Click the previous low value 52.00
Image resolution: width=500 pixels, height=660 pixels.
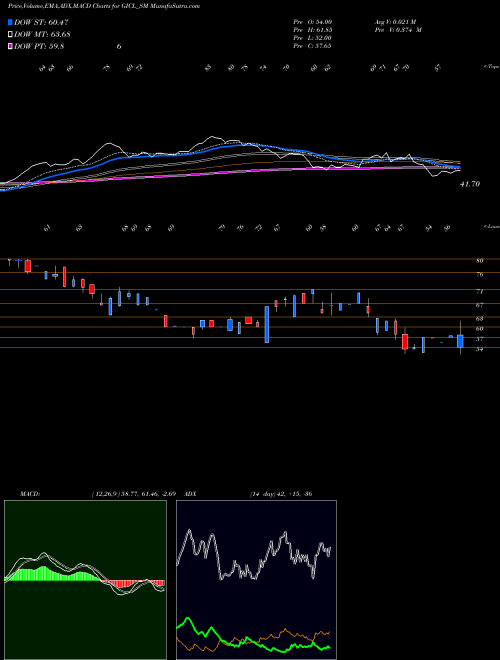click(322, 38)
